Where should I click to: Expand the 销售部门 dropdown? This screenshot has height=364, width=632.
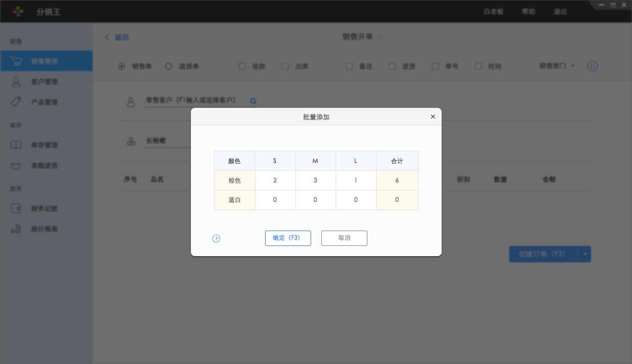coord(557,66)
